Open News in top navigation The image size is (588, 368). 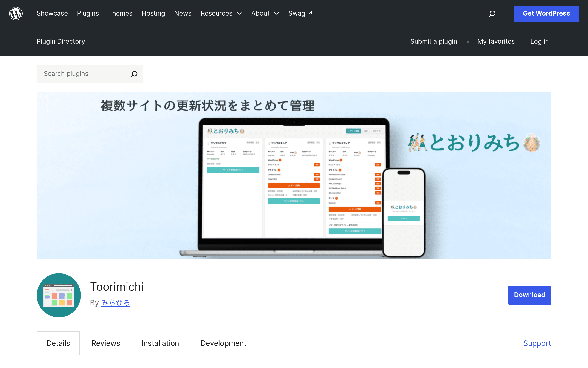click(x=183, y=13)
